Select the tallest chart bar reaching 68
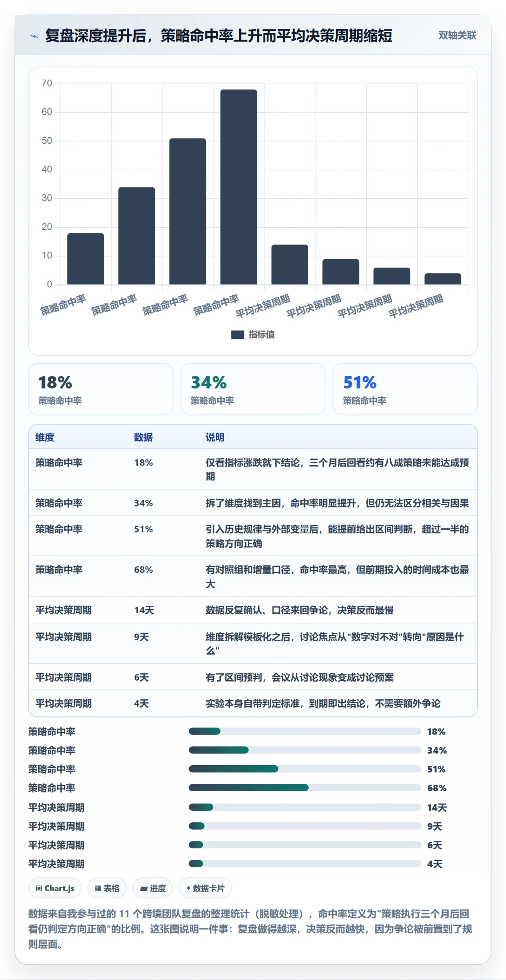The width and height of the screenshot is (506, 980). pyautogui.click(x=239, y=187)
